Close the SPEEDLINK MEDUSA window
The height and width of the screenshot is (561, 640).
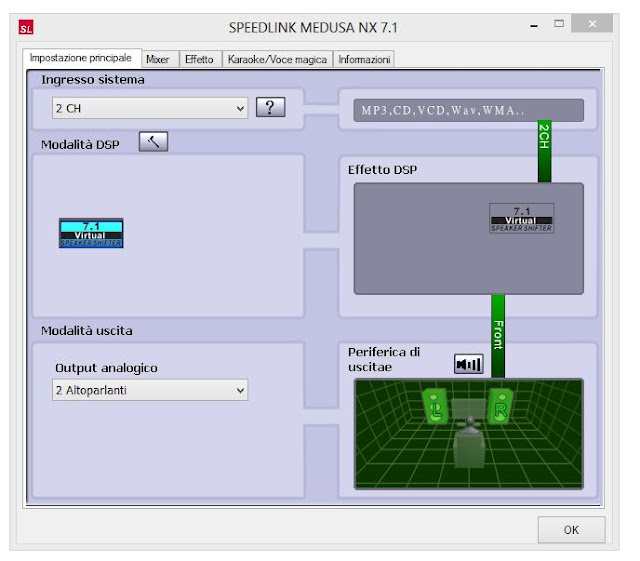592,24
